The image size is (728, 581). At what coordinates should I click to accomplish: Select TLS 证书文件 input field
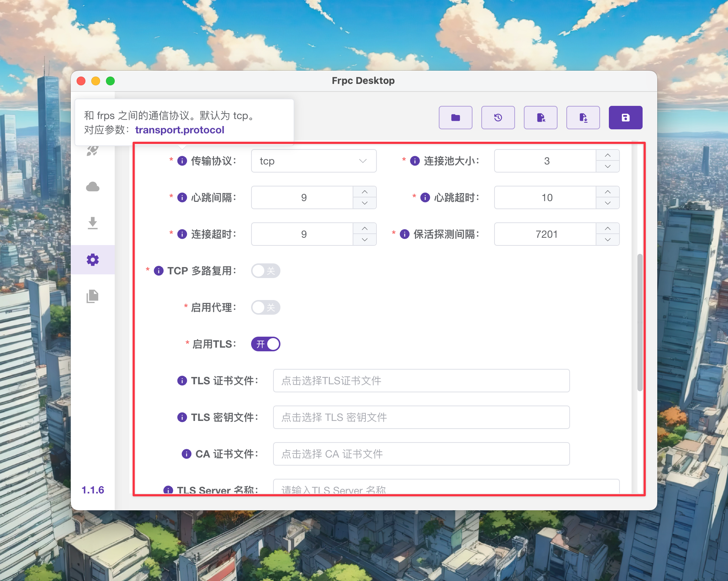(x=421, y=382)
